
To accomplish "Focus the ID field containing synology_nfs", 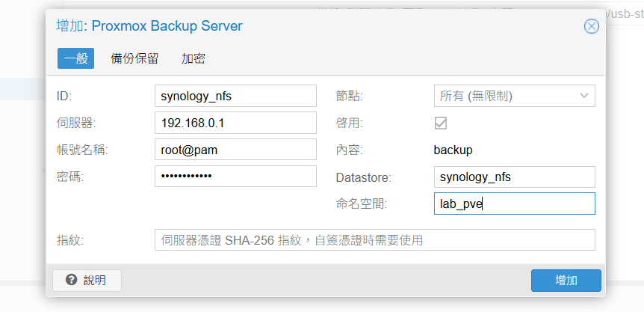I will pyautogui.click(x=235, y=96).
